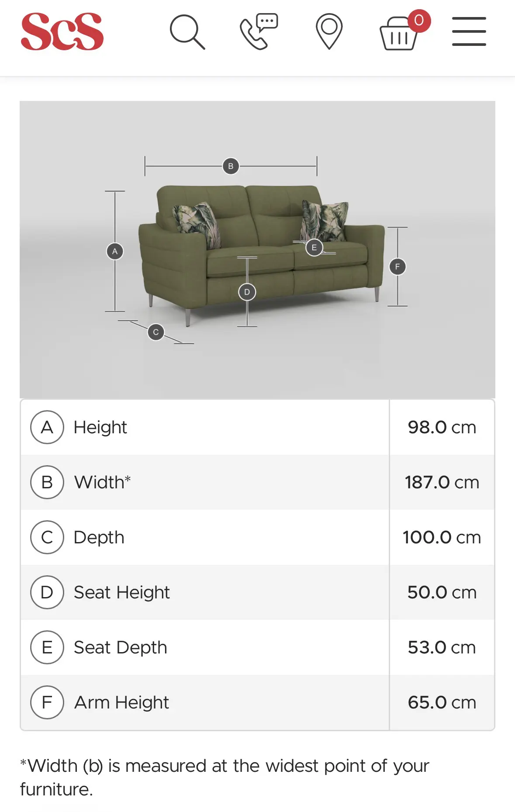View the shopping basket icon
The image size is (515, 812).
[398, 35]
